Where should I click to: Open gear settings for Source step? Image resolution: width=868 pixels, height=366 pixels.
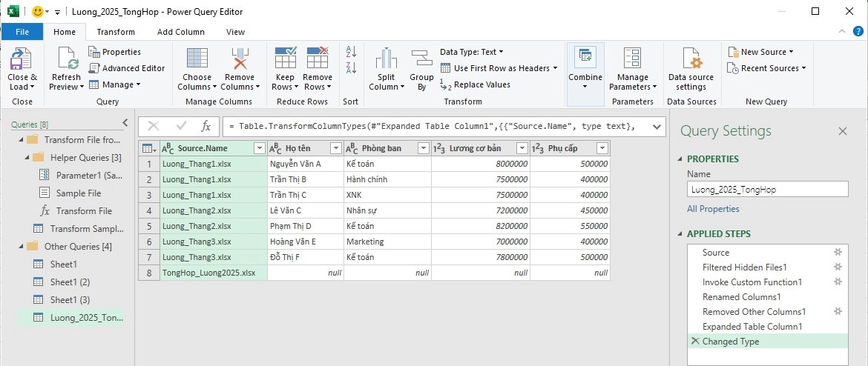pyautogui.click(x=838, y=252)
